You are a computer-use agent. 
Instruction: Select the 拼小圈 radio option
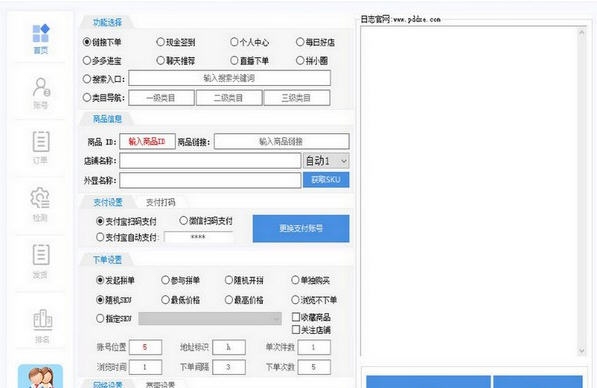click(312, 61)
